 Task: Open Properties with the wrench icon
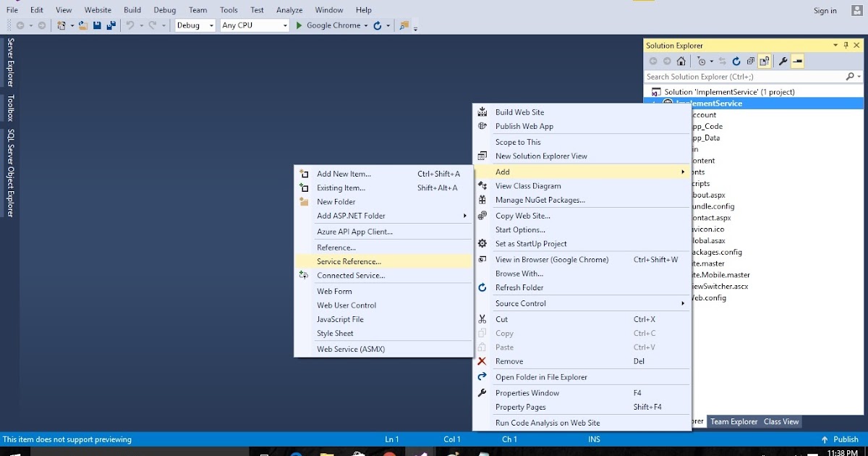782,62
